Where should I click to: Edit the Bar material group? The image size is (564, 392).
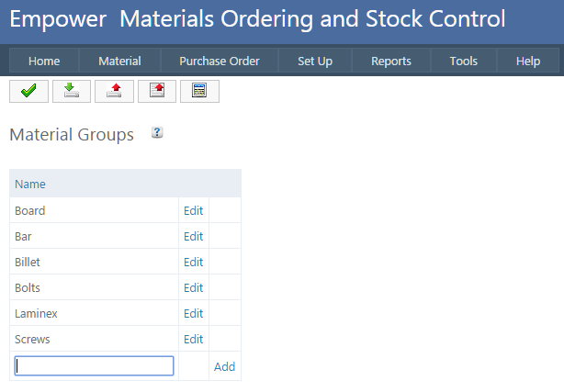coord(193,236)
